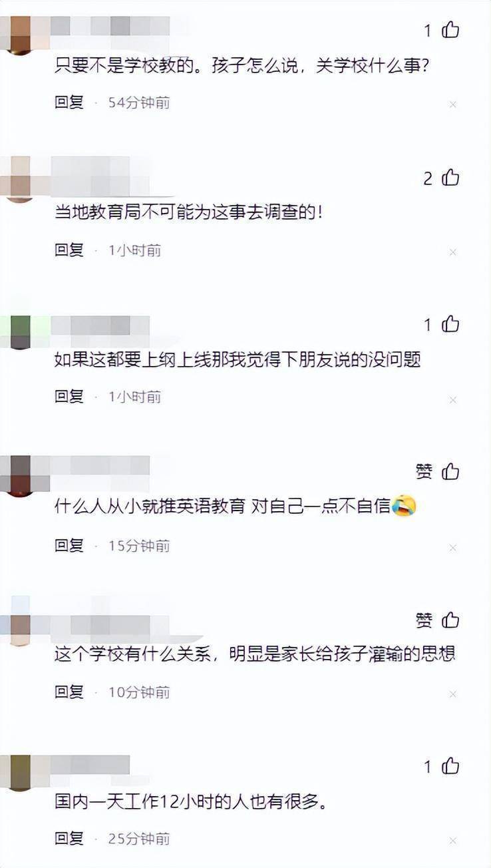Like the 家长给孩子灌输 comment

coord(450,620)
